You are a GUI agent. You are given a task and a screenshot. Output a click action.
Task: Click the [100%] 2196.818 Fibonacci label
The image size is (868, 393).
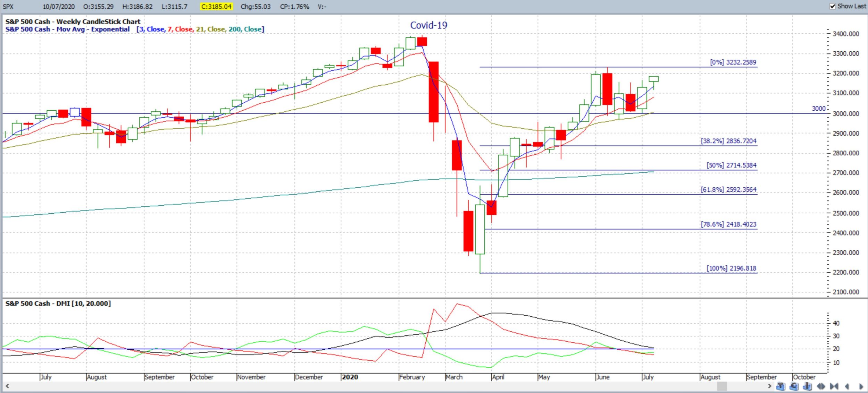tap(732, 268)
